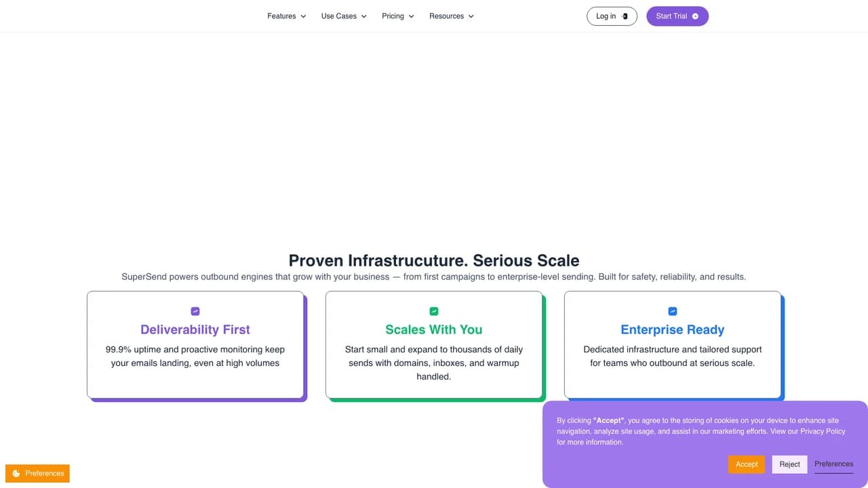Click the "Start small and expand" card description

pos(434,363)
